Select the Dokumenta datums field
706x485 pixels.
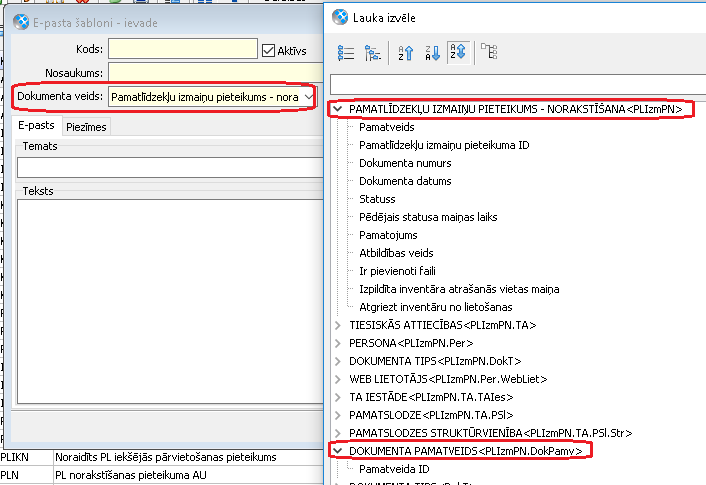(405, 181)
